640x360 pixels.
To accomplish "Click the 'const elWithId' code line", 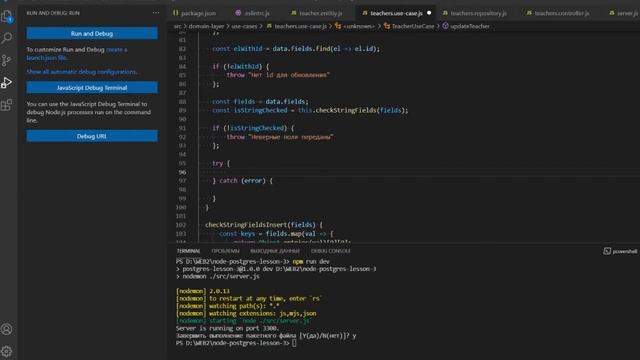I will 296,49.
